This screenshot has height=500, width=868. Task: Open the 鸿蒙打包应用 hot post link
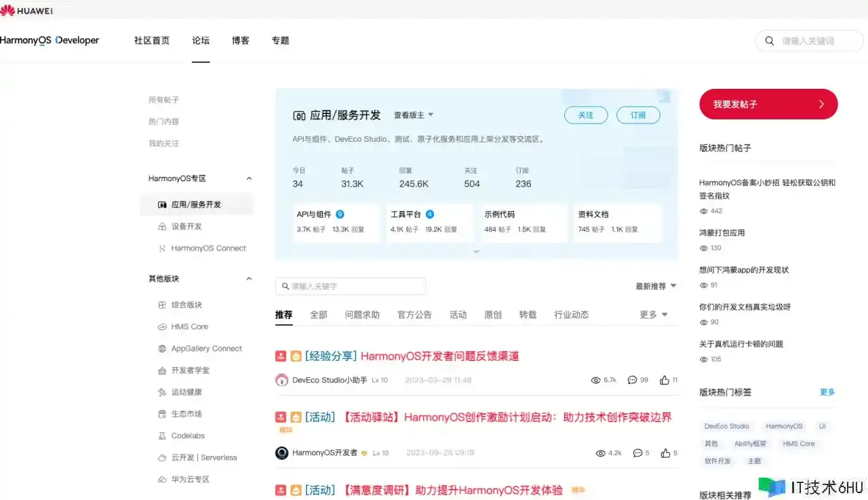click(x=722, y=233)
